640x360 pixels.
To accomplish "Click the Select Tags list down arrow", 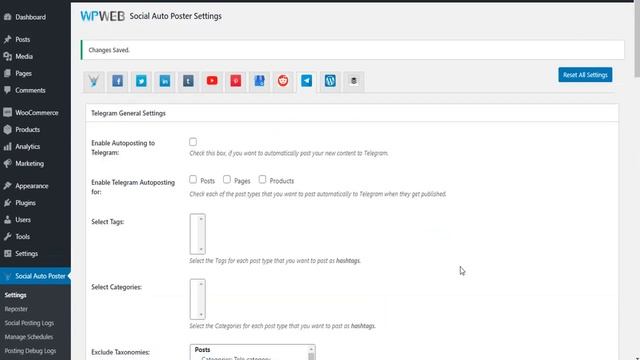I will pos(201,249).
